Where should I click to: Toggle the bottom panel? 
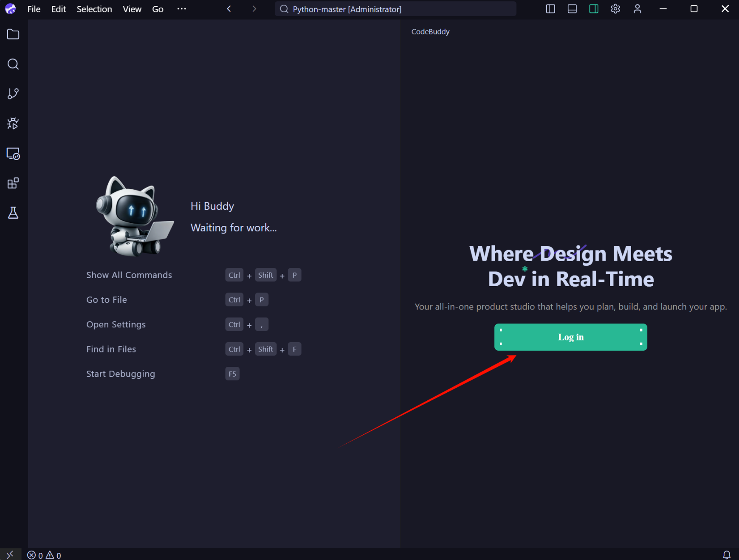click(x=572, y=8)
